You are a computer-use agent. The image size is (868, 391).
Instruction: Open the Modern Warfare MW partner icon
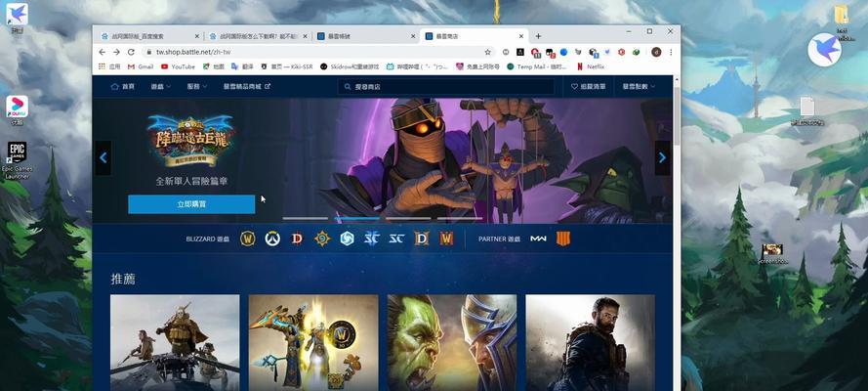click(x=538, y=239)
